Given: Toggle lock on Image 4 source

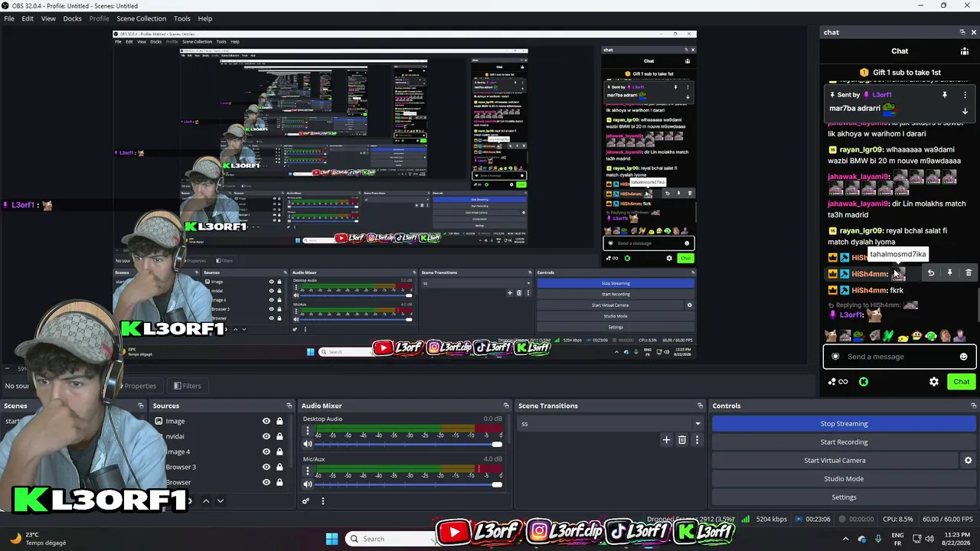Looking at the screenshot, I should point(279,452).
